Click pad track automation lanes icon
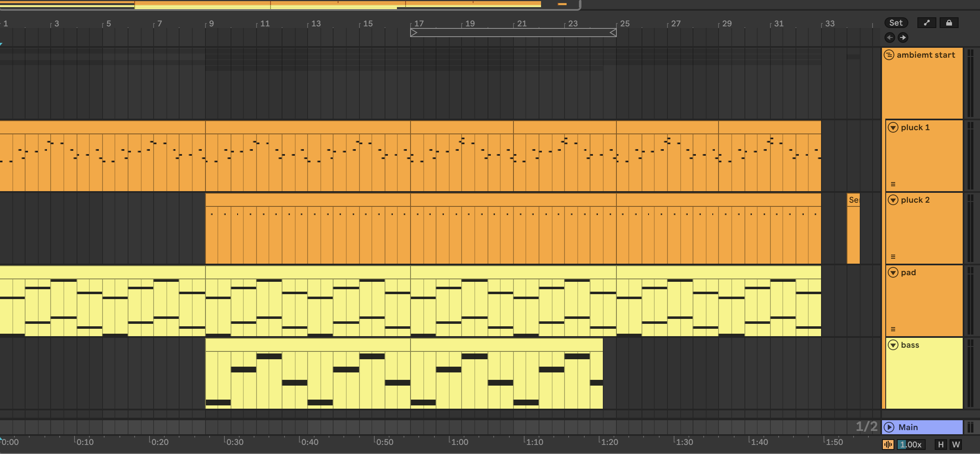The width and height of the screenshot is (980, 454). click(893, 329)
